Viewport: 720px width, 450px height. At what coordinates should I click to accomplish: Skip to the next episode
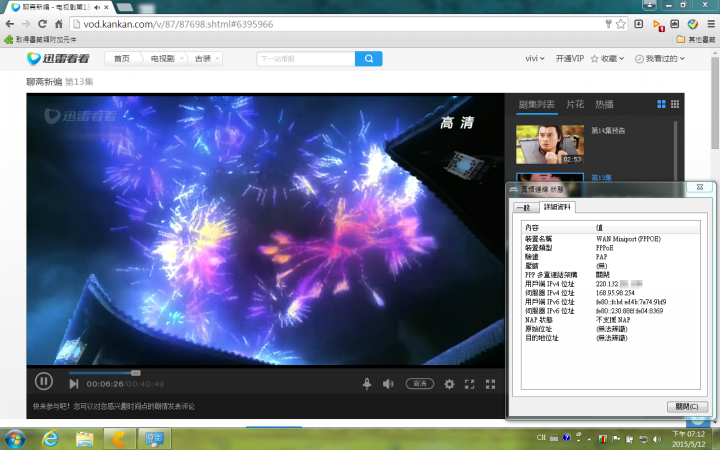(x=73, y=384)
